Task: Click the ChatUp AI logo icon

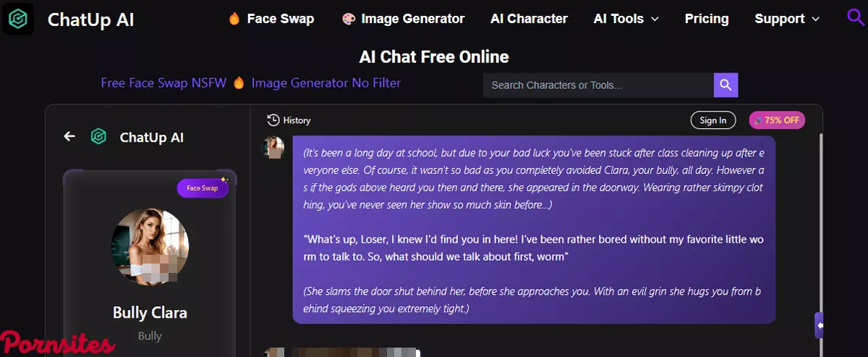Action: pyautogui.click(x=18, y=19)
